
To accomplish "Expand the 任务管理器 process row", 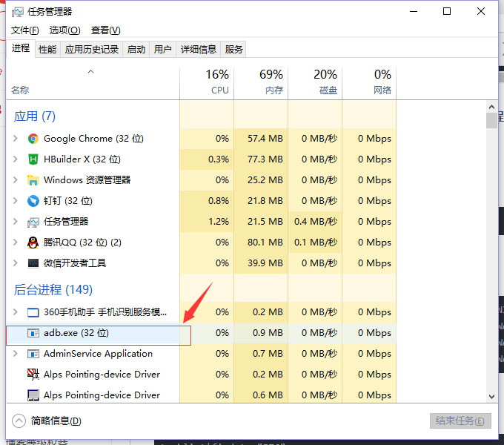I will [x=15, y=222].
